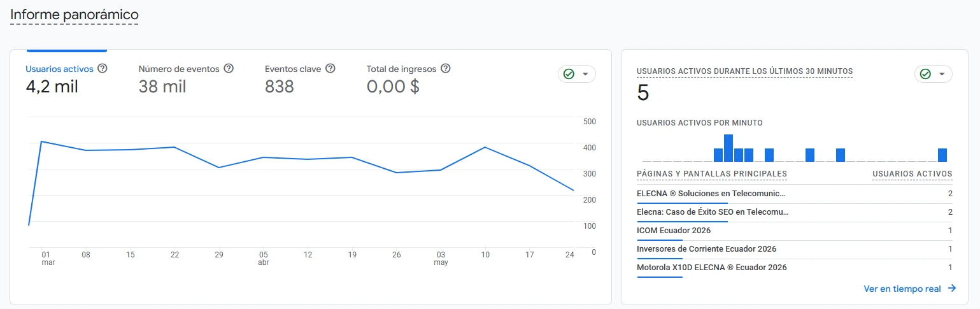Select the Eventos clave metric tab
Image resolution: width=980 pixels, height=309 pixels.
[x=300, y=78]
